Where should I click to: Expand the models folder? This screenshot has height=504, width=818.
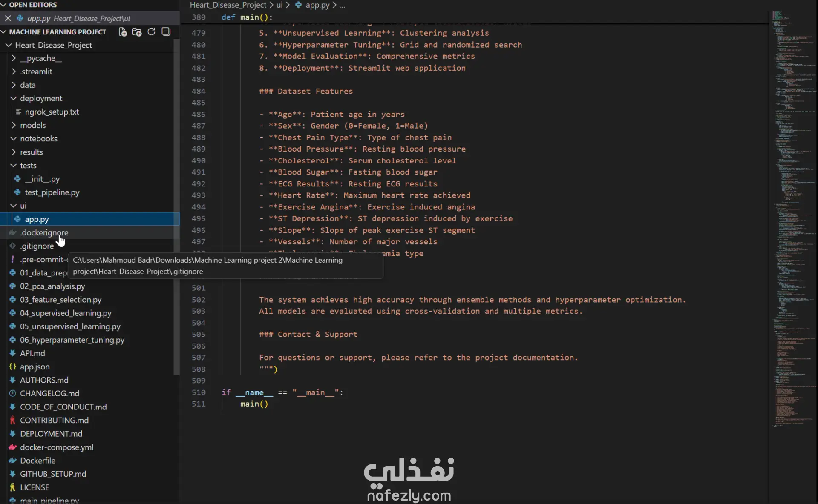[x=33, y=125]
